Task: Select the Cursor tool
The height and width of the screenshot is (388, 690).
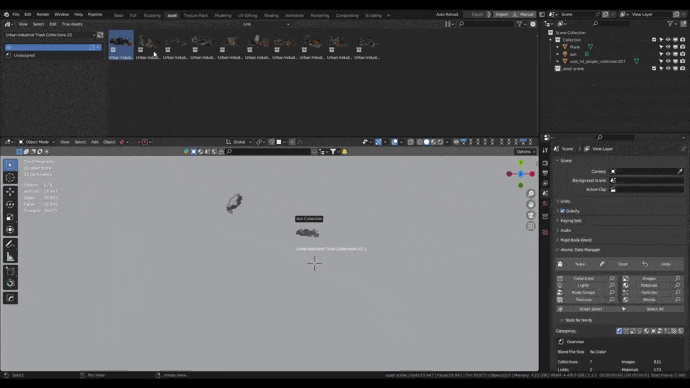Action: [x=10, y=178]
